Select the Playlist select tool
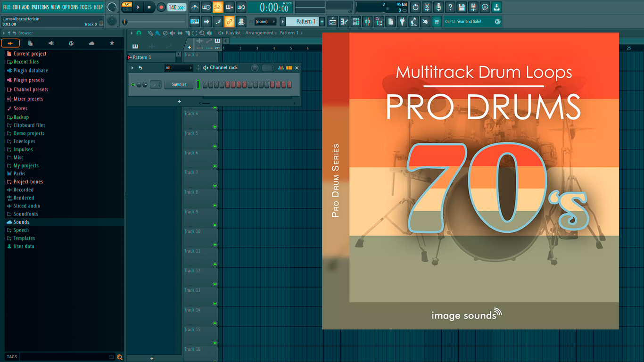 click(195, 33)
